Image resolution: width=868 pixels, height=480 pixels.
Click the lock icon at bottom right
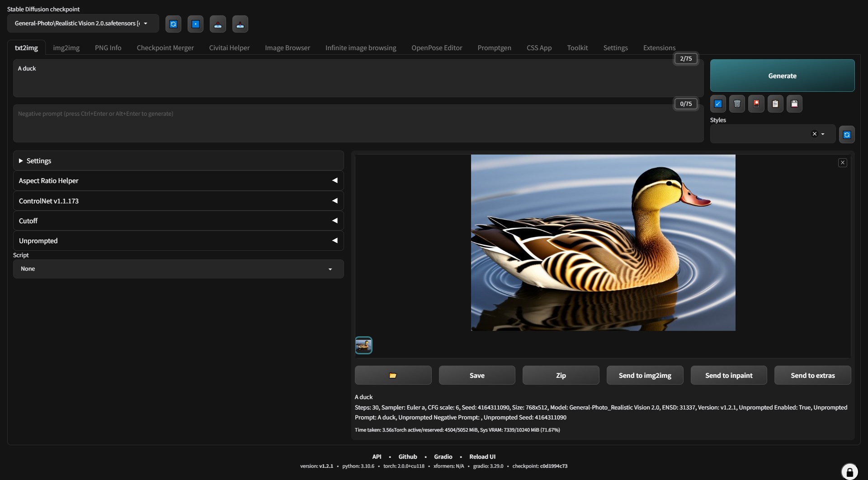tap(849, 472)
